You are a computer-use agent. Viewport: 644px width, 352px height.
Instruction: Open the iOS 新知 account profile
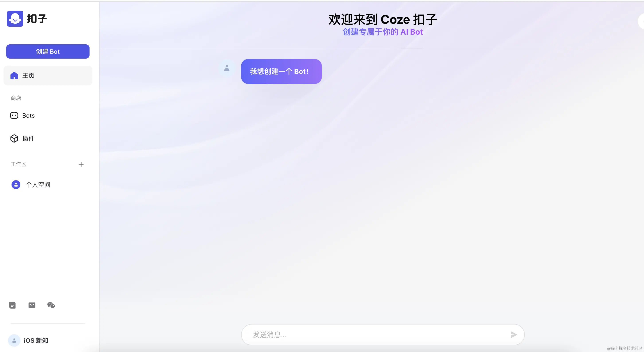[x=36, y=340]
